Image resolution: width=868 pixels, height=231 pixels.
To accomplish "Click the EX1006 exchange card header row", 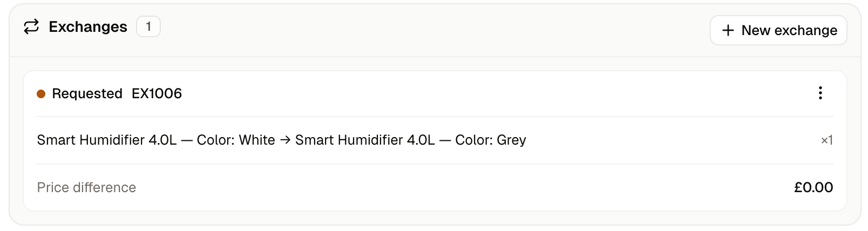I will click(435, 93).
